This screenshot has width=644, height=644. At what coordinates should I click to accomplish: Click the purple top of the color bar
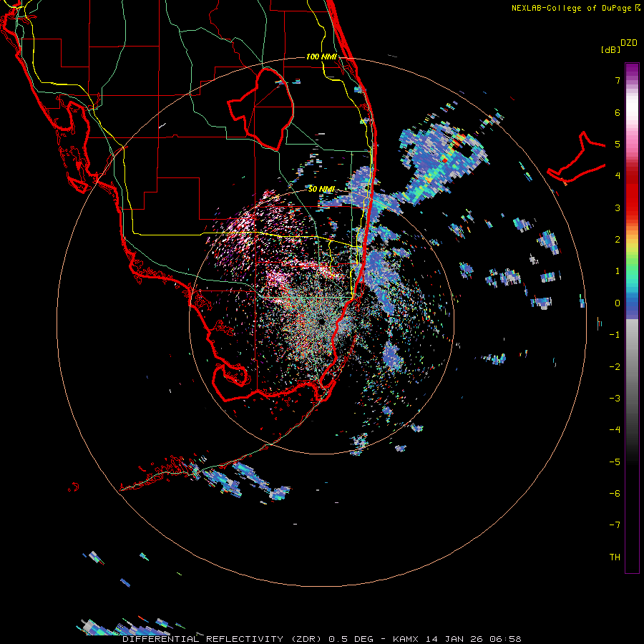click(632, 70)
